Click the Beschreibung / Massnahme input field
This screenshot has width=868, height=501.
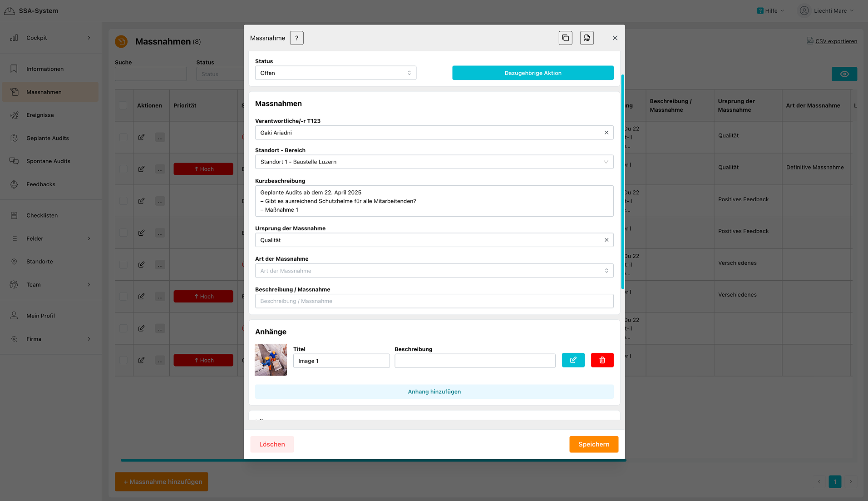click(434, 301)
